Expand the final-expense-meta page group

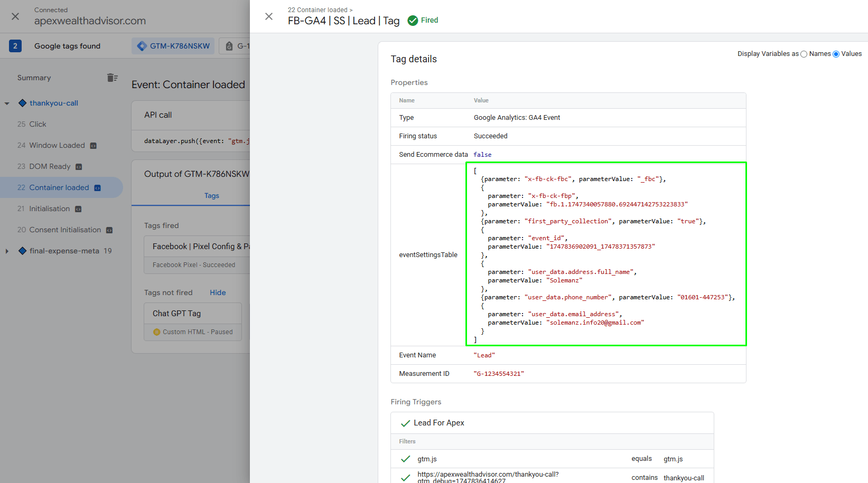[7, 251]
